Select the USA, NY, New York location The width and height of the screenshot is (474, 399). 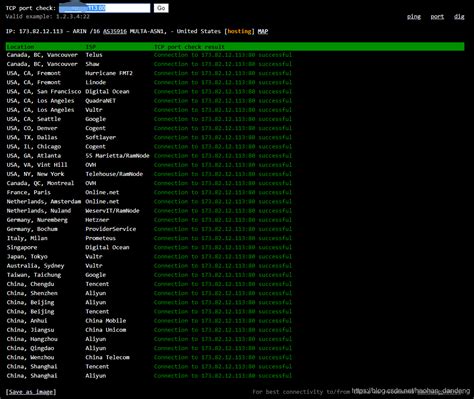coord(35,174)
